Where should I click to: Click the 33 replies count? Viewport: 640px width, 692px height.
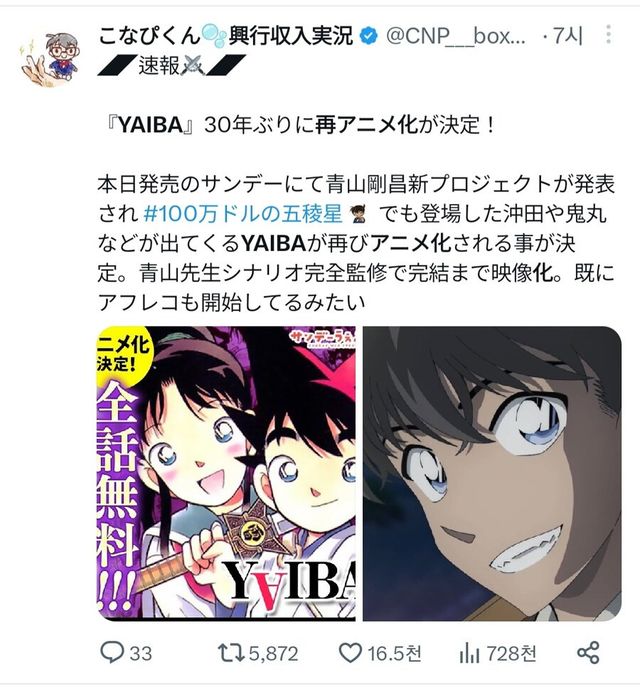(141, 654)
